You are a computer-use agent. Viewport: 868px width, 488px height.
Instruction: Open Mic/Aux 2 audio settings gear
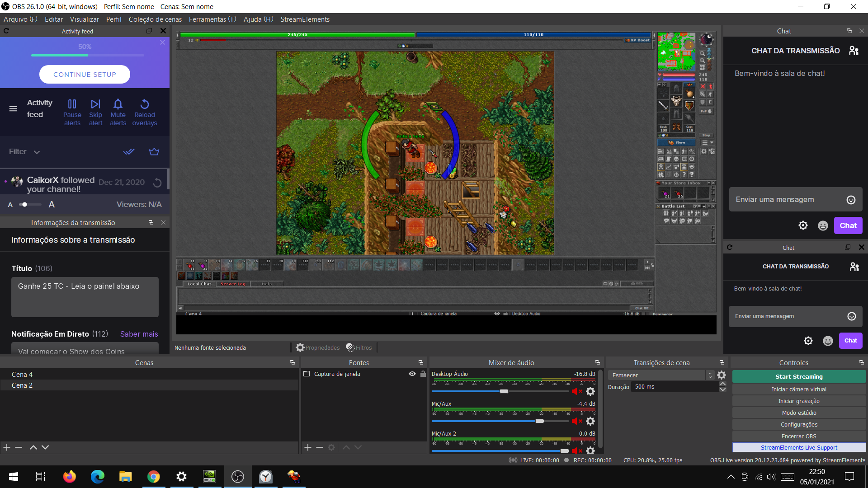[590, 450]
